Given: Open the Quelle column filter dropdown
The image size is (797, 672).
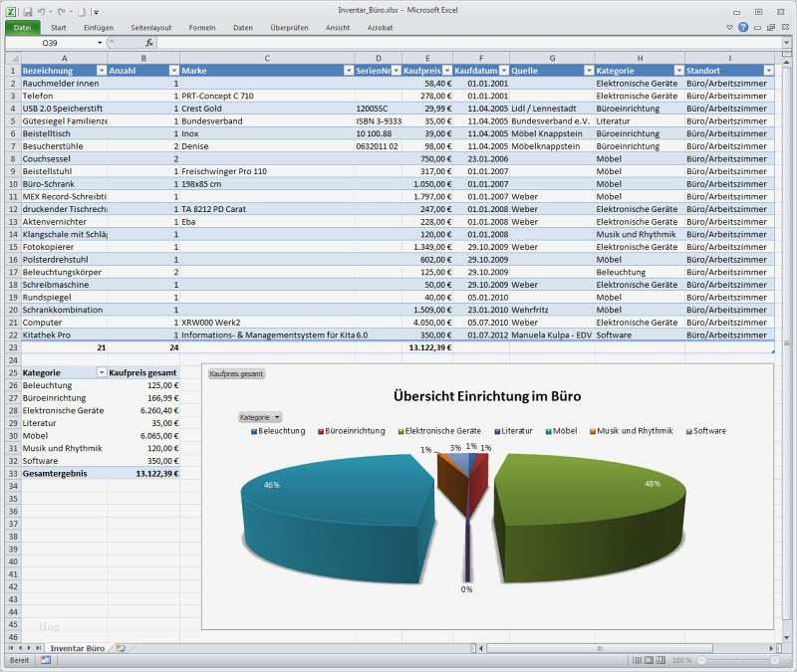Looking at the screenshot, I should [589, 71].
